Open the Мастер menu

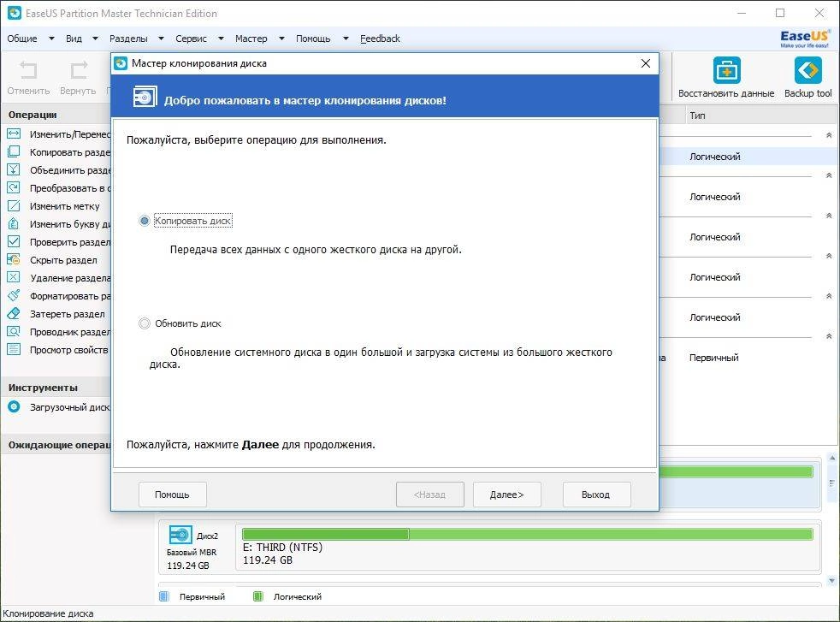click(251, 39)
